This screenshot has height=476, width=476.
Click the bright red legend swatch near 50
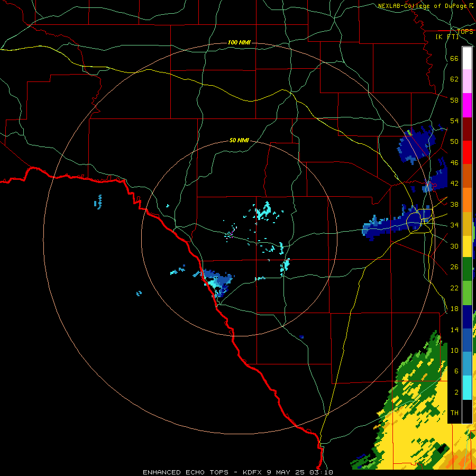(467, 152)
